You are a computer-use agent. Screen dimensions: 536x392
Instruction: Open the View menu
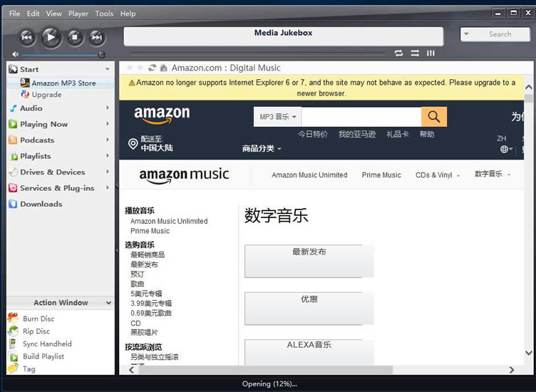[x=54, y=14]
